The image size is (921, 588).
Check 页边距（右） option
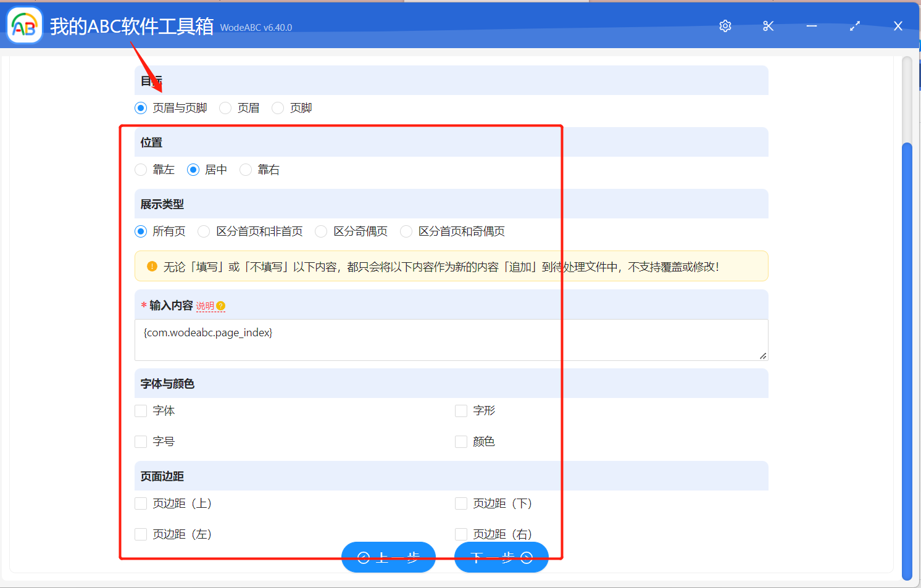pos(461,534)
